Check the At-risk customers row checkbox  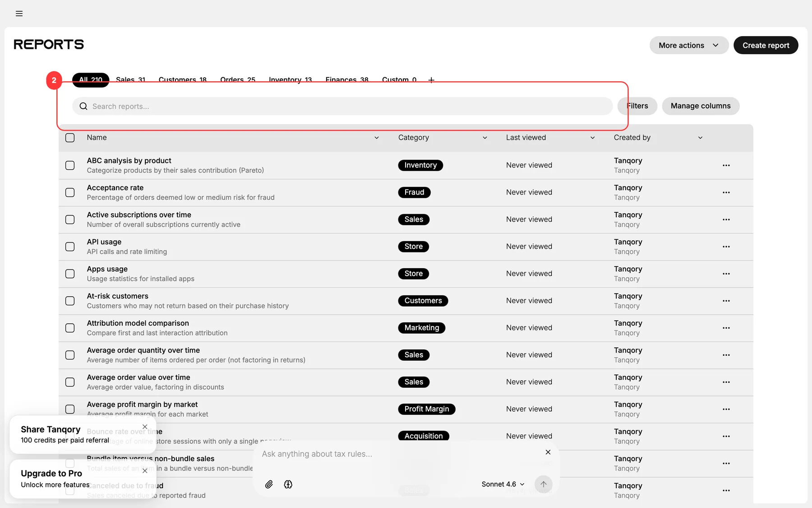click(x=70, y=301)
